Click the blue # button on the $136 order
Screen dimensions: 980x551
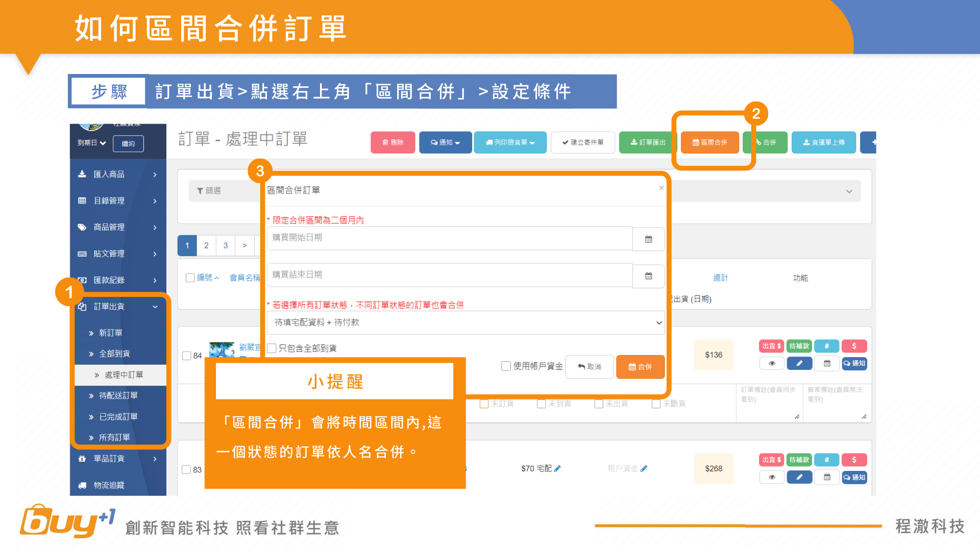(x=826, y=346)
